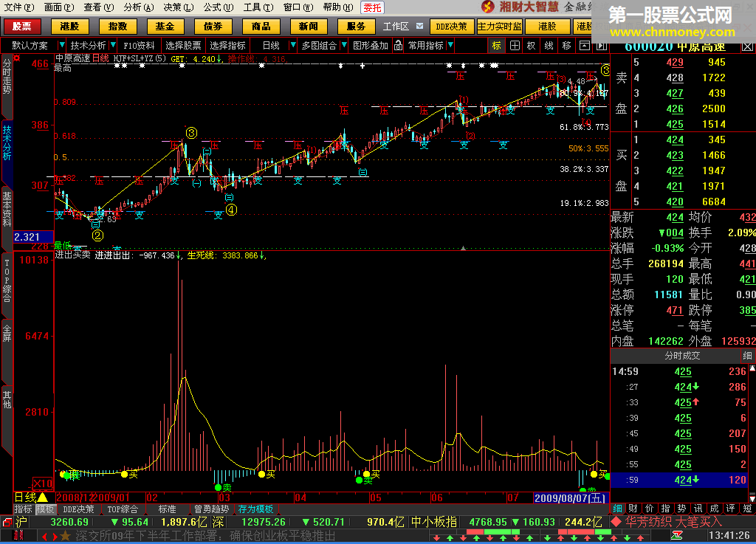756x544 pixels.
Task: Click the red left arrow in news ticker
Action: [x=44, y=537]
